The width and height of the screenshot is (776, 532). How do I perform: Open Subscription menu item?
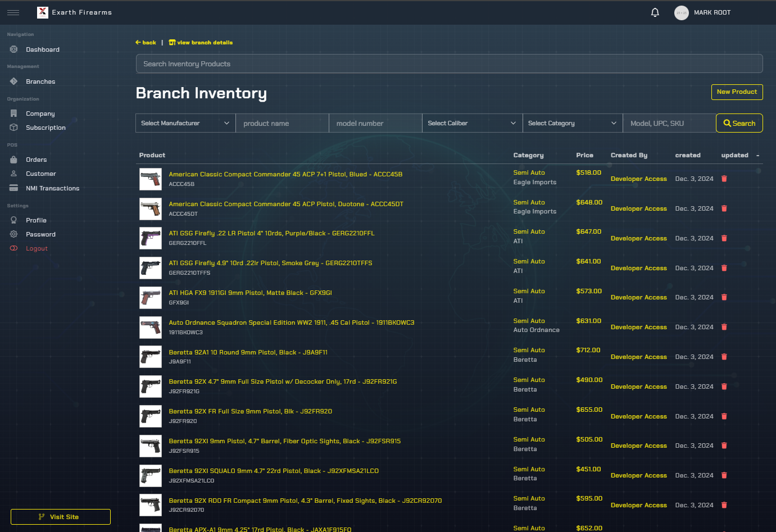click(46, 128)
